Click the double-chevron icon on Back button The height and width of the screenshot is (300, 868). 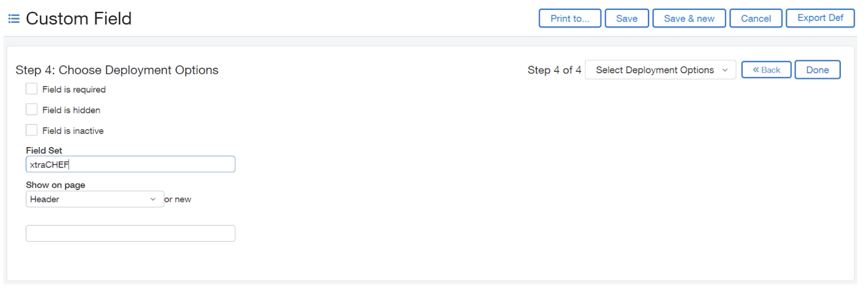point(755,70)
